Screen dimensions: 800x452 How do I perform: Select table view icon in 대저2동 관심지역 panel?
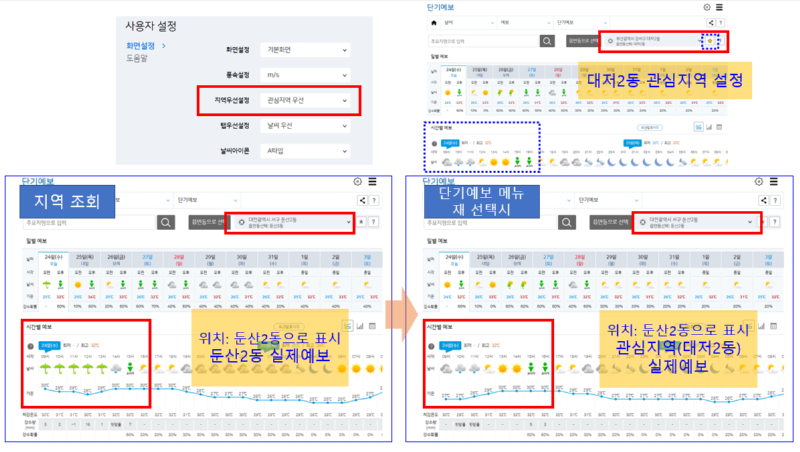(x=719, y=127)
